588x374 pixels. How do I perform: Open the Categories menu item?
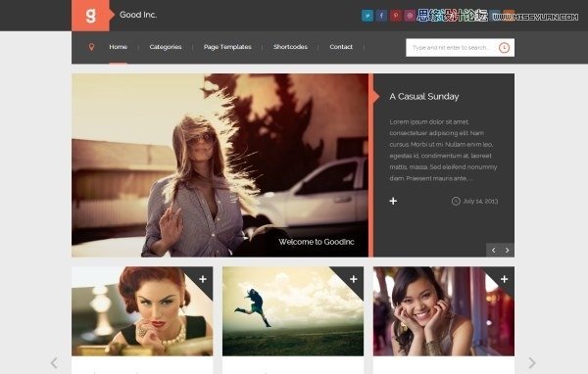click(x=166, y=47)
